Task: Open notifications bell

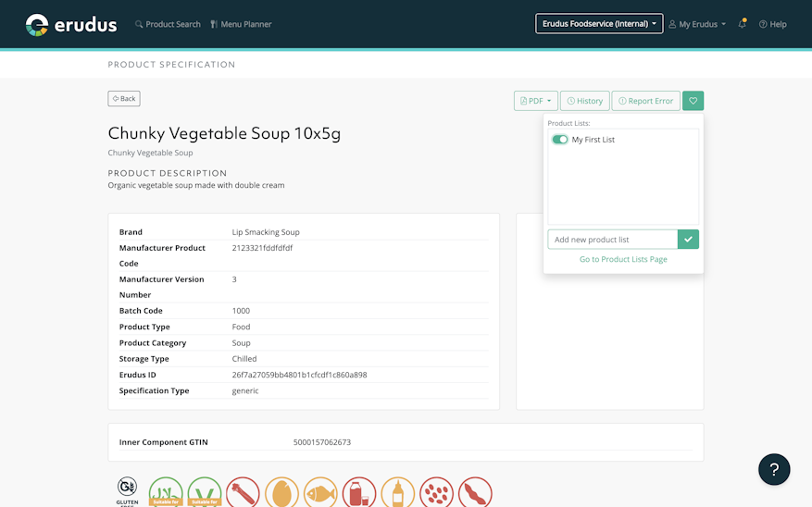Action: (742, 24)
